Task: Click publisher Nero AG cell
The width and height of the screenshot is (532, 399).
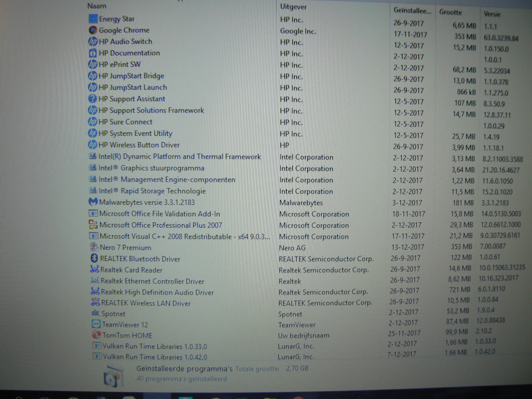Action: coord(292,248)
